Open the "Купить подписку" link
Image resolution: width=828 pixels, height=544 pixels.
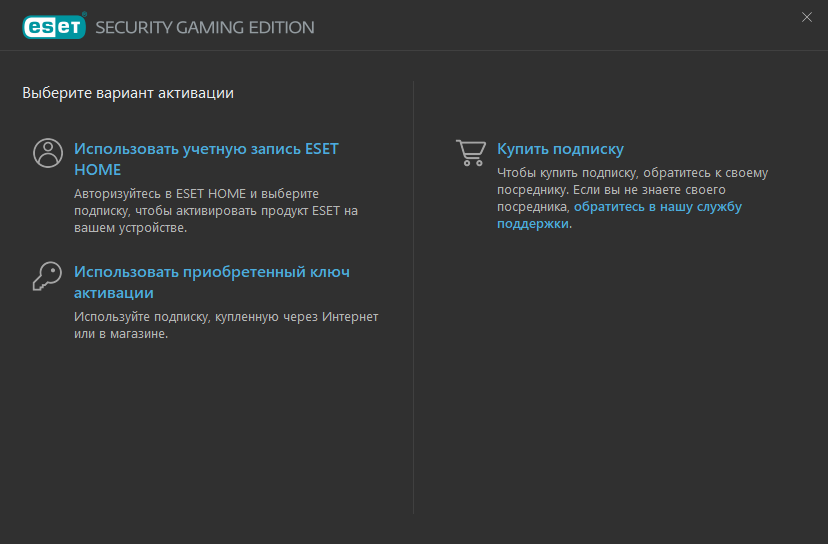pyautogui.click(x=560, y=149)
